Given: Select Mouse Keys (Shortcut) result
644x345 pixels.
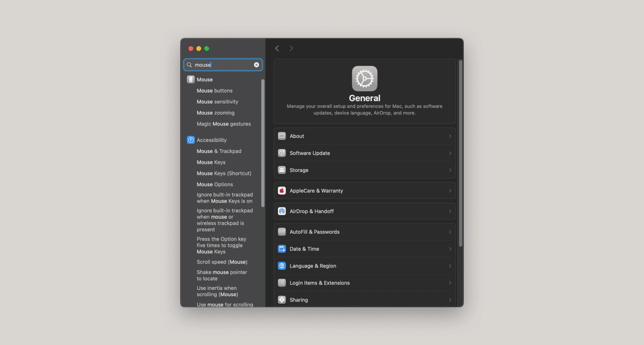Looking at the screenshot, I should [224, 173].
